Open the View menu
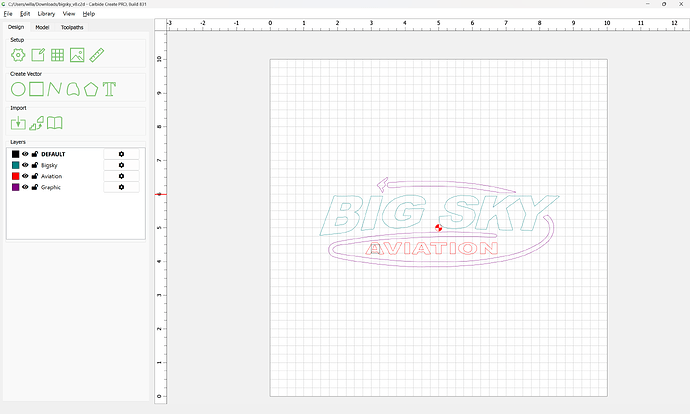Screen dimensions: 690x414 tap(69, 14)
